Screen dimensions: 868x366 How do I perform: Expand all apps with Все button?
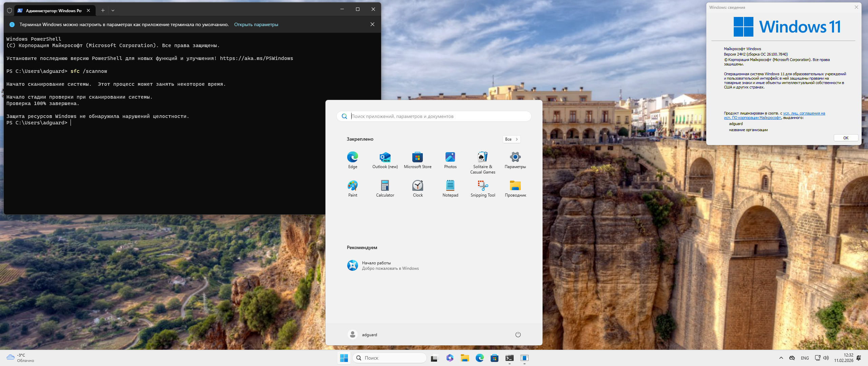pyautogui.click(x=511, y=139)
